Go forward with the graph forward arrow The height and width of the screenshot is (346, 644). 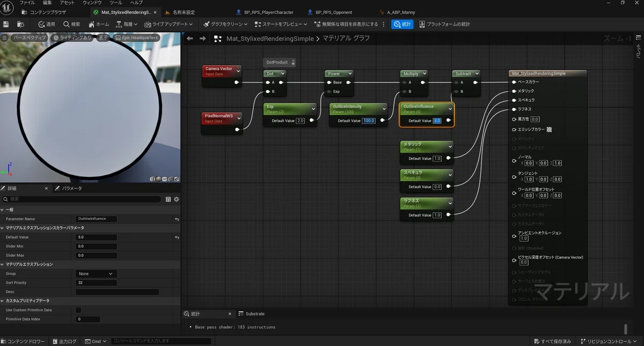(x=202, y=39)
